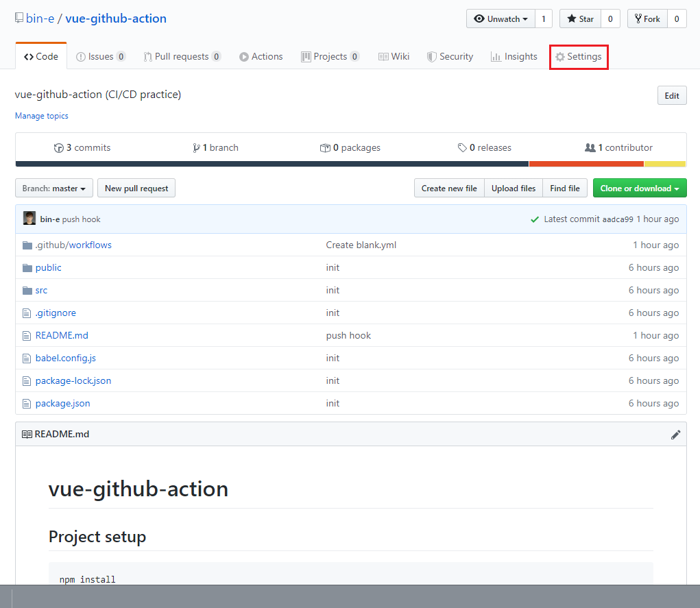700x608 pixels.
Task: View the 0 releases page
Action: click(484, 148)
